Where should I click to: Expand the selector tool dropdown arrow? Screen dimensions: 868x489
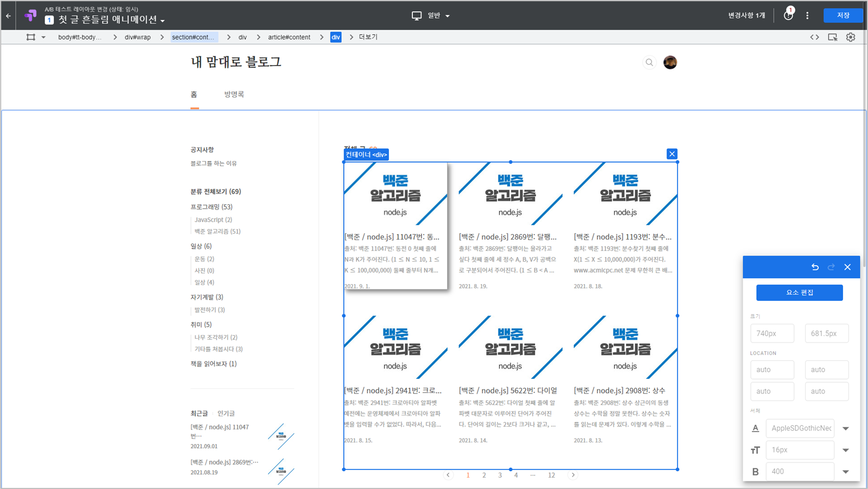[x=43, y=37]
